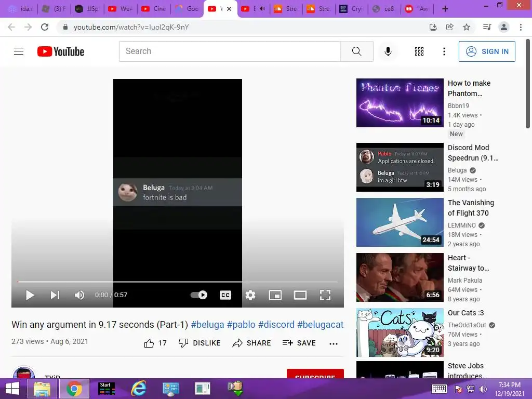Switch to theater mode
The width and height of the screenshot is (532, 399).
coord(300,295)
